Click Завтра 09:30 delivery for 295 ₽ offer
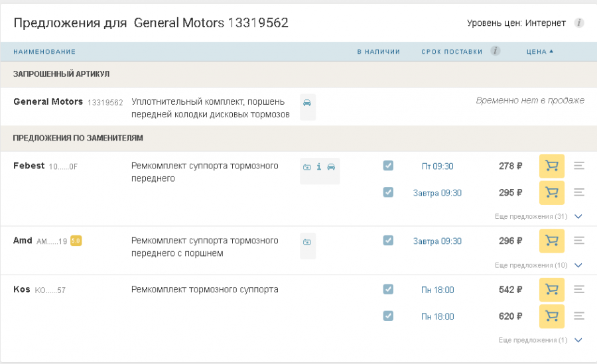 point(437,193)
